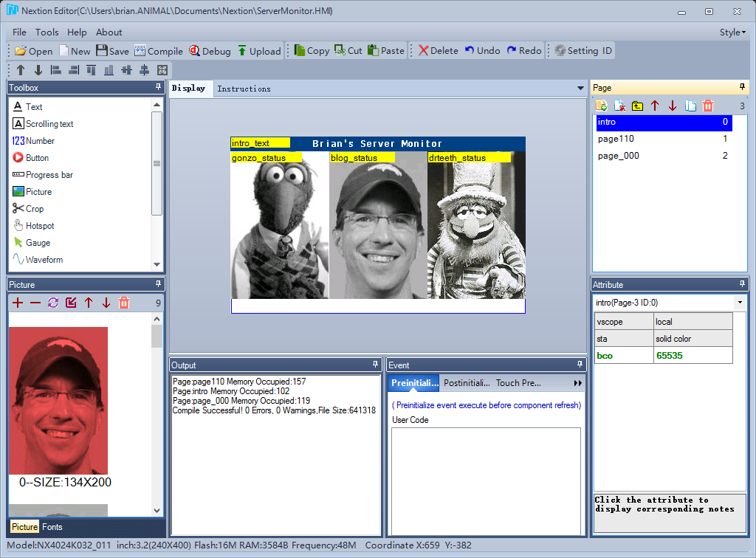Move the selected page up
This screenshot has width=756, height=558.
coord(655,106)
